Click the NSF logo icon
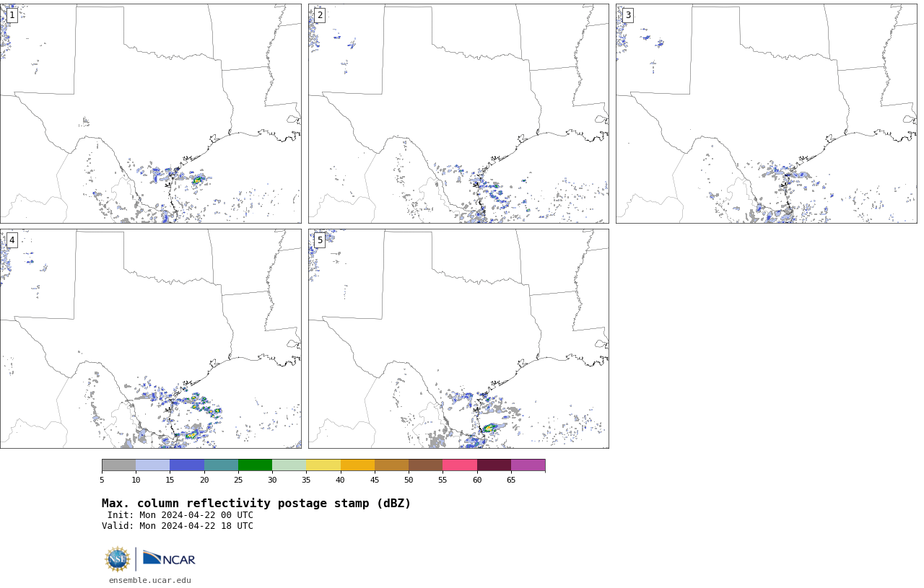 tap(118, 559)
